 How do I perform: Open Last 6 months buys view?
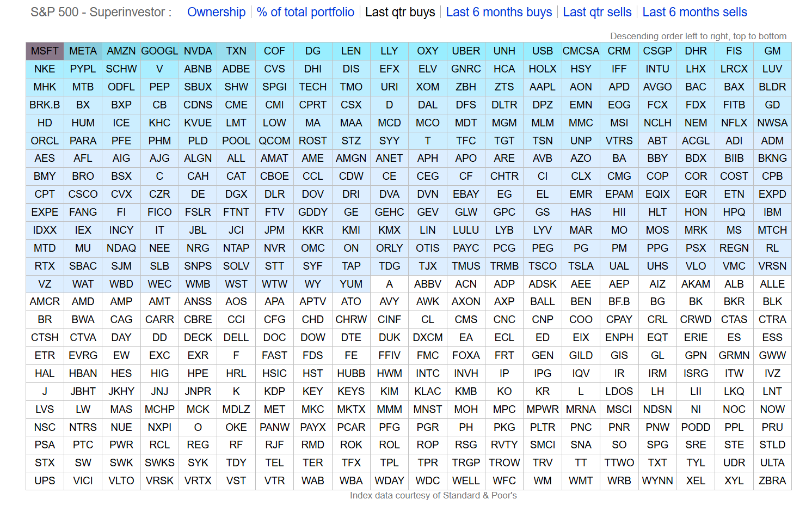click(x=499, y=12)
